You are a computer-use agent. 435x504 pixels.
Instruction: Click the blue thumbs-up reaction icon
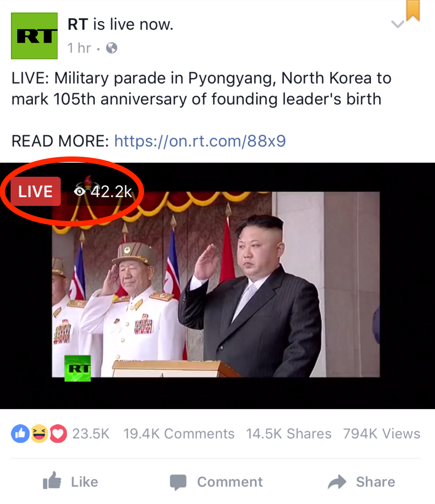20,434
